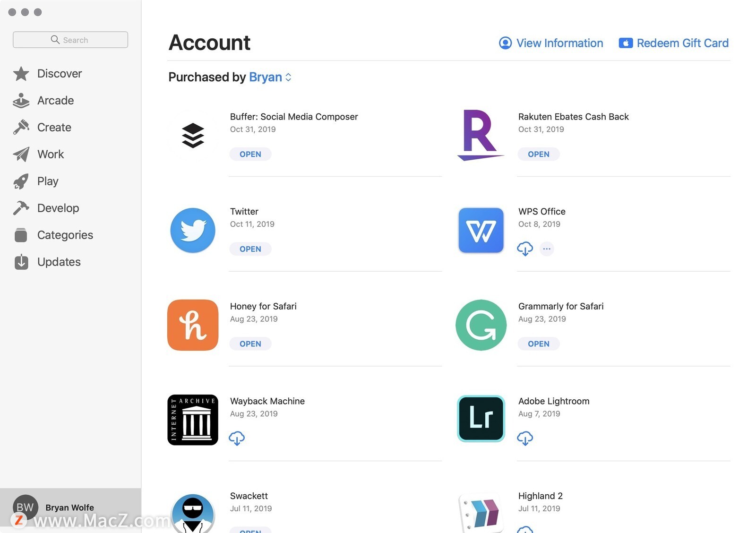Click the Redeem Gift Card apple icon
This screenshot has height=533, width=756.
pyautogui.click(x=626, y=43)
